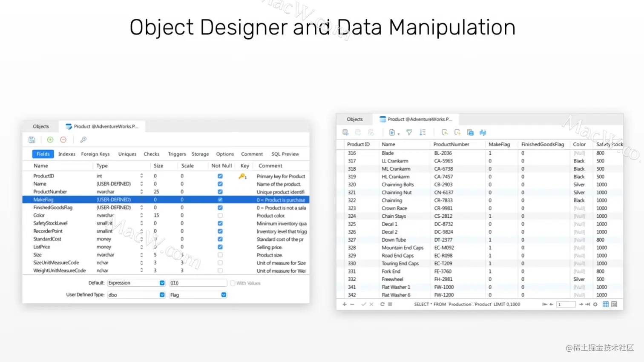The image size is (644, 362).
Task: Click the page number input field
Action: (566, 304)
